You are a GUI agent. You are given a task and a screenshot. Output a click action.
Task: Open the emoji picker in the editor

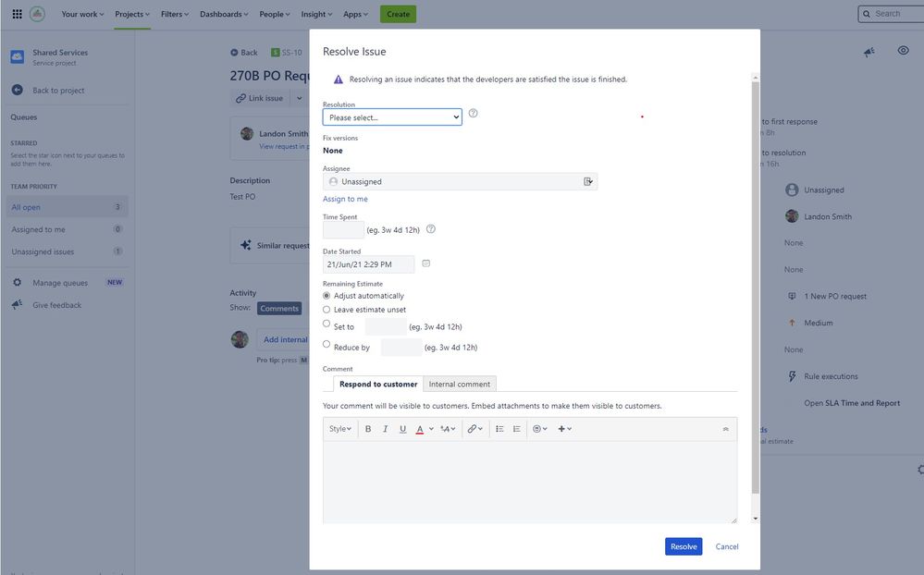click(x=534, y=427)
